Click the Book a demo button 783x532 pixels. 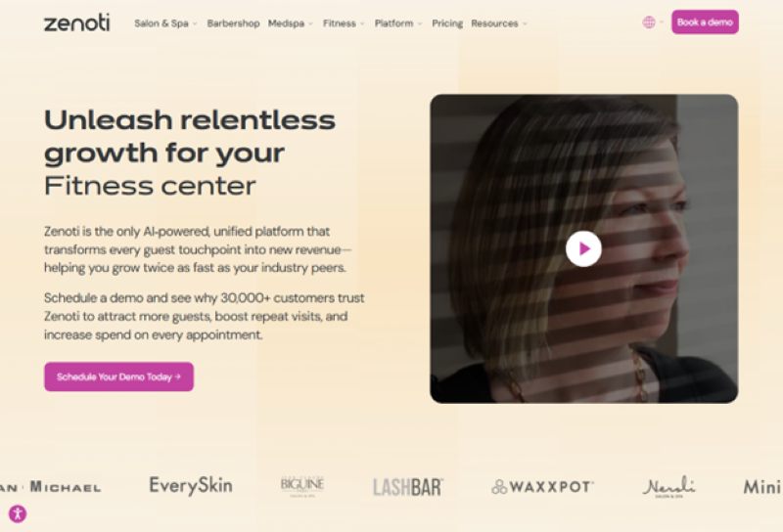(x=705, y=22)
